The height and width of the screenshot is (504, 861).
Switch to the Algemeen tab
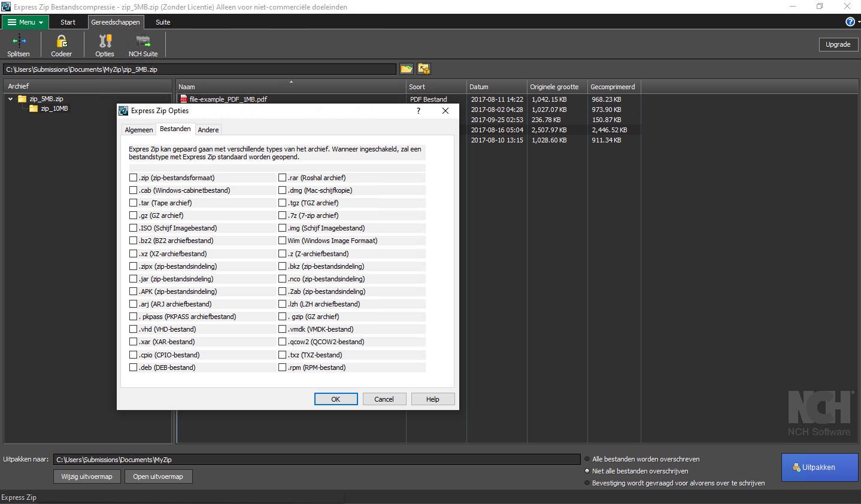(x=139, y=130)
